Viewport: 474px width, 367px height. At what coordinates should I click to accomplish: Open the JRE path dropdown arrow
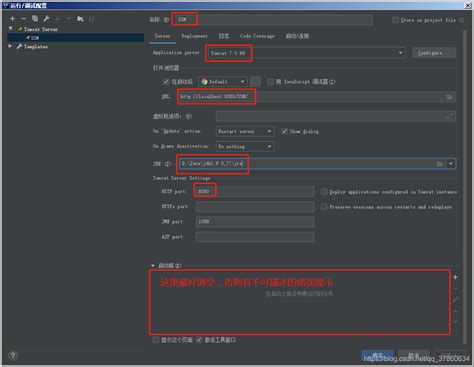[x=451, y=164]
